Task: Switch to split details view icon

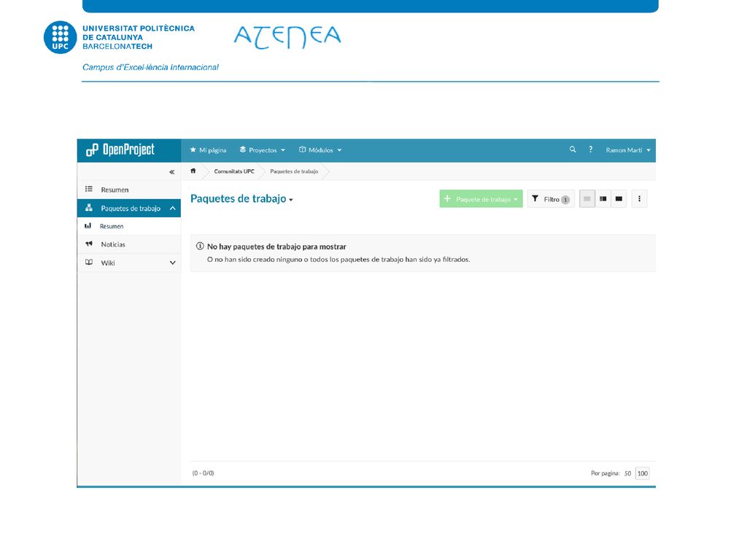Action: coord(603,199)
